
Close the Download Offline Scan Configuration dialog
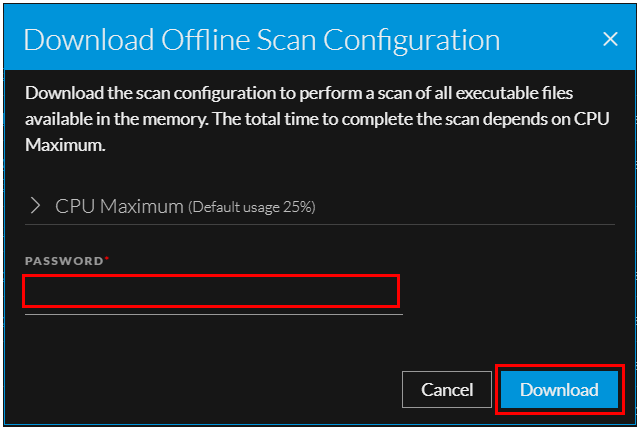[x=611, y=39]
